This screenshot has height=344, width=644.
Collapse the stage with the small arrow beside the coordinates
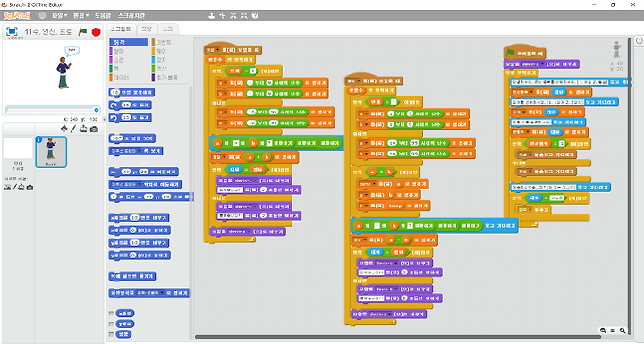click(104, 119)
